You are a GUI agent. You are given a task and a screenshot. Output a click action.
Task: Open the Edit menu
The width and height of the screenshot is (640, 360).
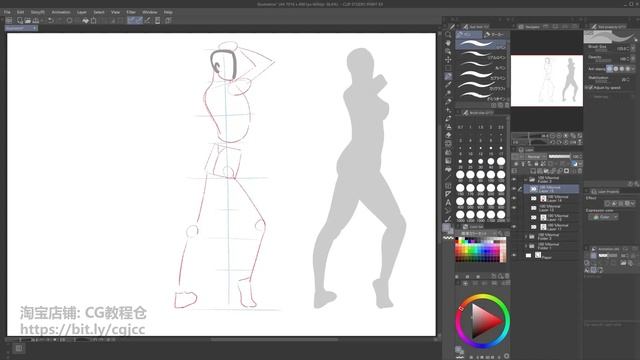click(20, 12)
